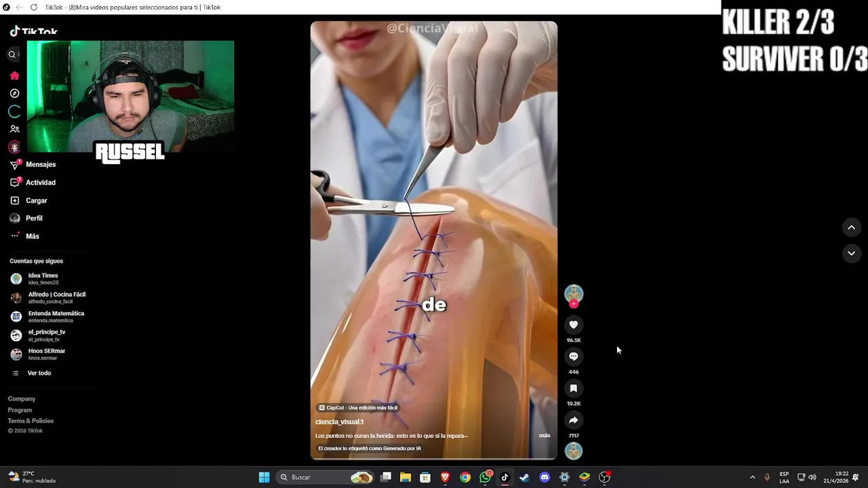Open the Friends people icon in sidebar
The height and width of the screenshot is (488, 868).
[14, 129]
